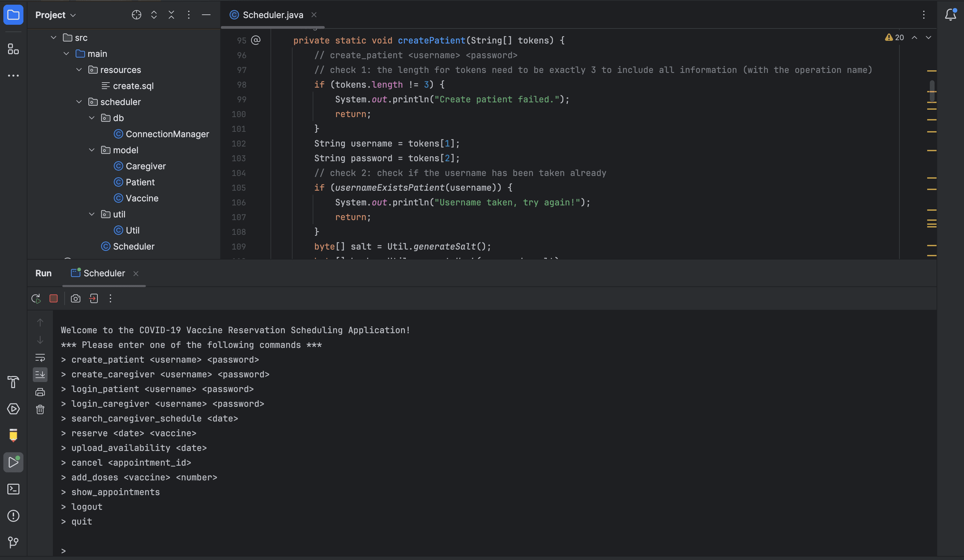
Task: Open editor tabs options menu
Action: click(x=924, y=15)
